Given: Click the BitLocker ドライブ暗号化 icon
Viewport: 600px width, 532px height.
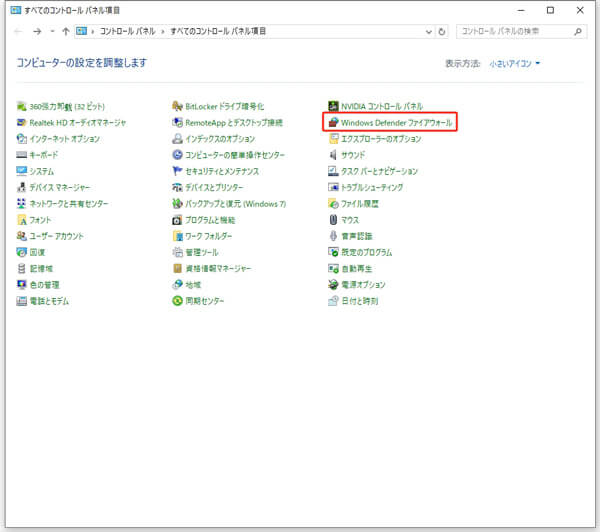Looking at the screenshot, I should 177,106.
